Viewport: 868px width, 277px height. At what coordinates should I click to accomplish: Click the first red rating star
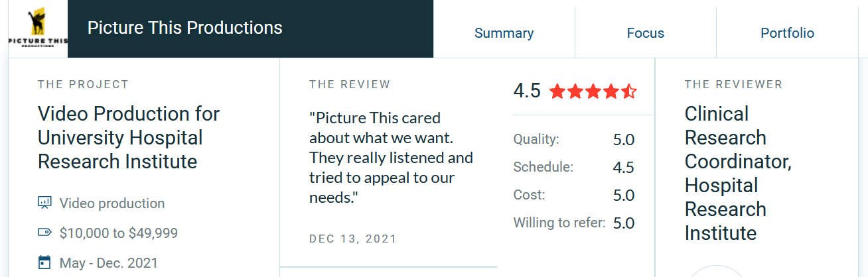point(557,91)
